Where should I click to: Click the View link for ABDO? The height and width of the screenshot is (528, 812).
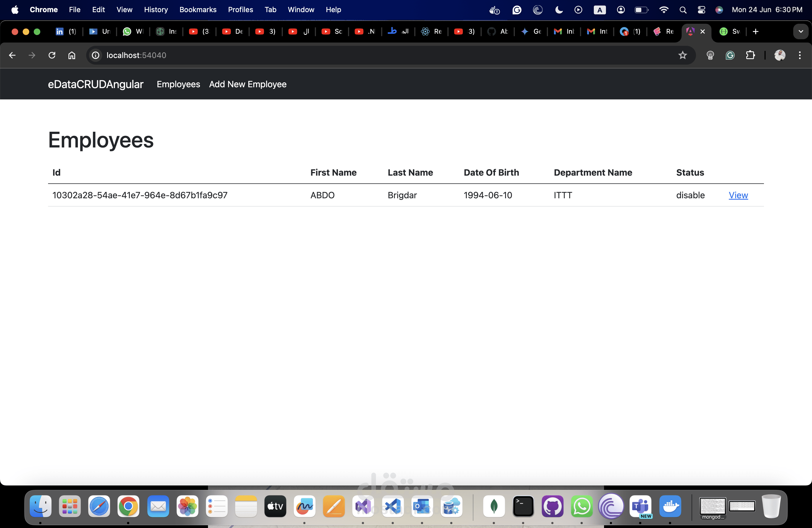[x=738, y=195]
